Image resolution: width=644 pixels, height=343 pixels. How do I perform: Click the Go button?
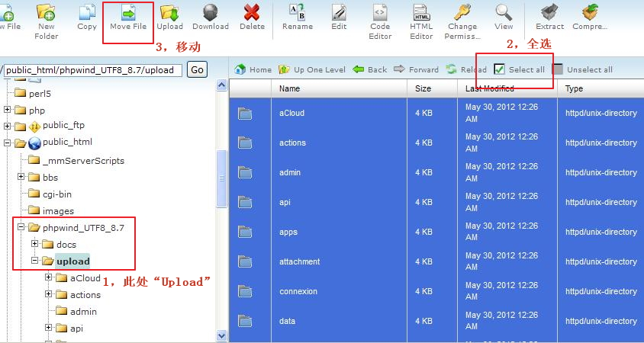[197, 70]
